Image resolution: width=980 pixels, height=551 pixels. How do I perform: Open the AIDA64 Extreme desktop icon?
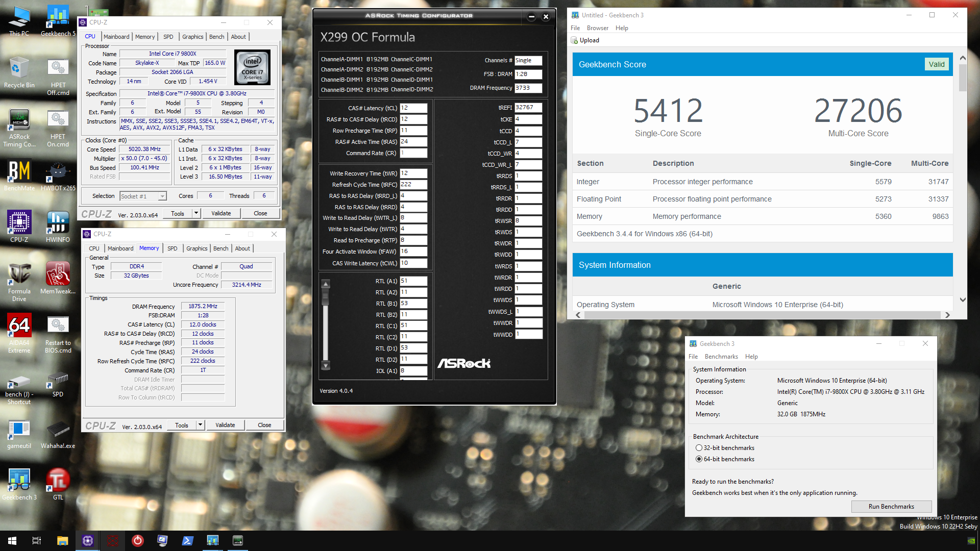(19, 334)
